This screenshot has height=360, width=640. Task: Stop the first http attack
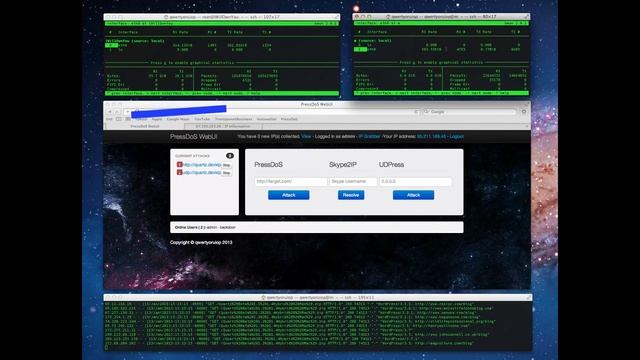tap(227, 165)
